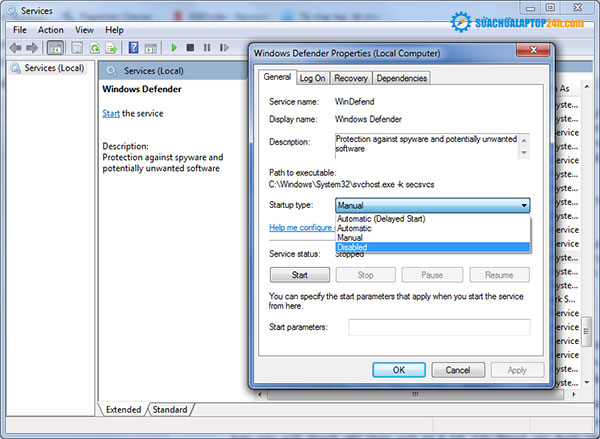Open the Action menu
This screenshot has height=439, width=600.
point(51,30)
